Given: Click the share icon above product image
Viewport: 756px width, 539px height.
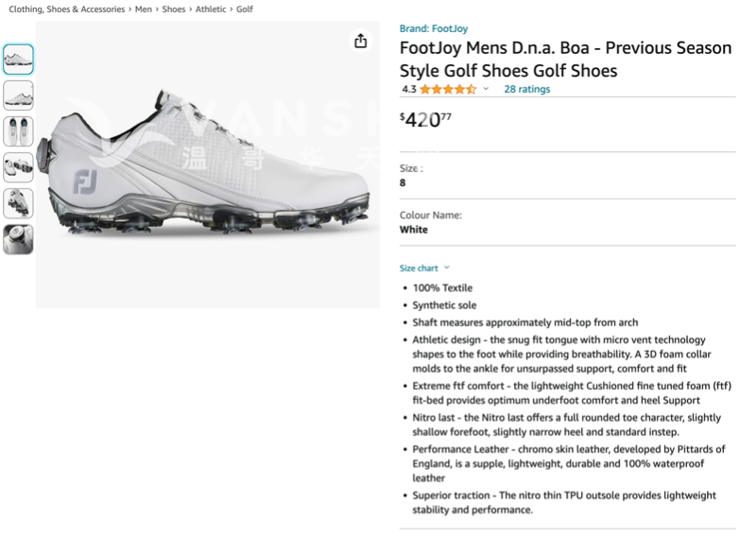Looking at the screenshot, I should pos(360,41).
